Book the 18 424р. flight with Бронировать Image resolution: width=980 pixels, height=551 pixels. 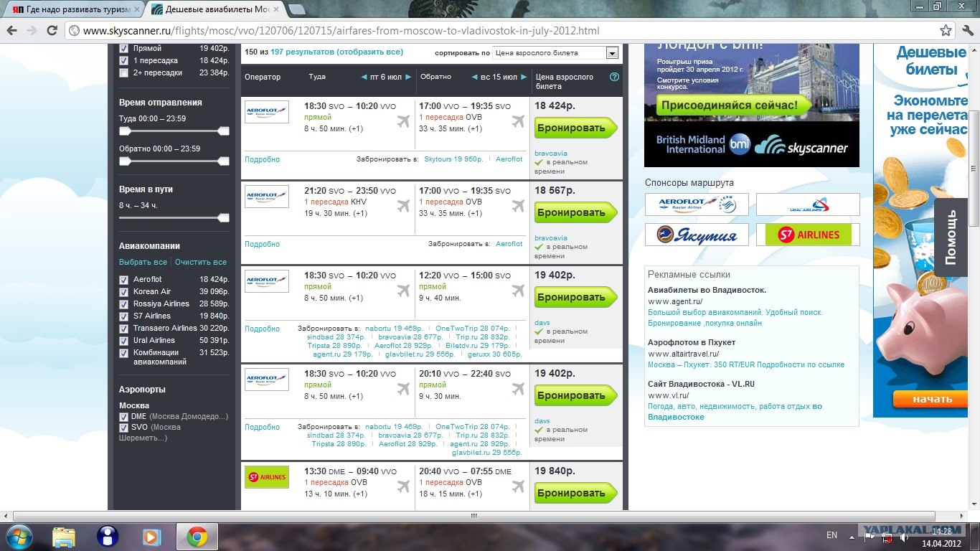point(575,128)
